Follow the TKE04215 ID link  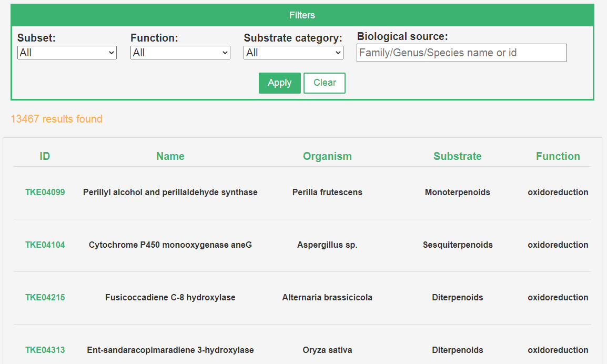pos(45,298)
